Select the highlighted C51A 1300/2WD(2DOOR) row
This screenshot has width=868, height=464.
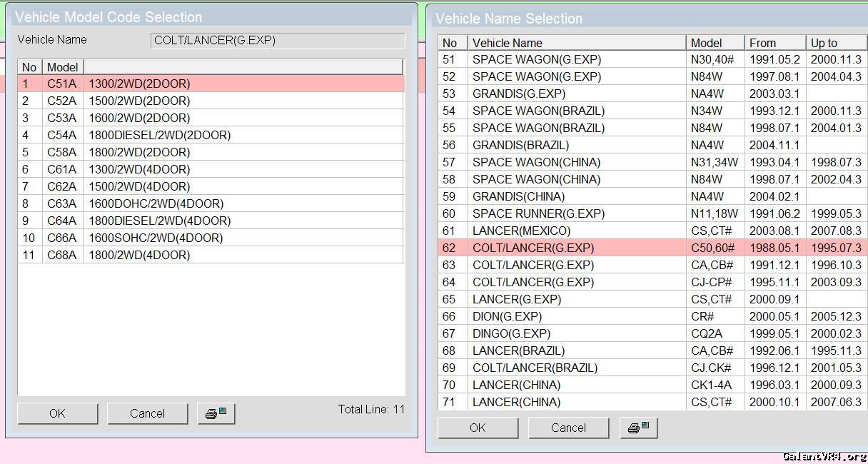click(139, 84)
